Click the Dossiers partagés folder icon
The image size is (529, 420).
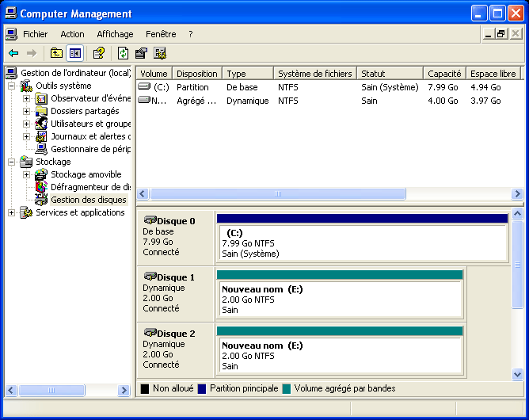[x=41, y=111]
